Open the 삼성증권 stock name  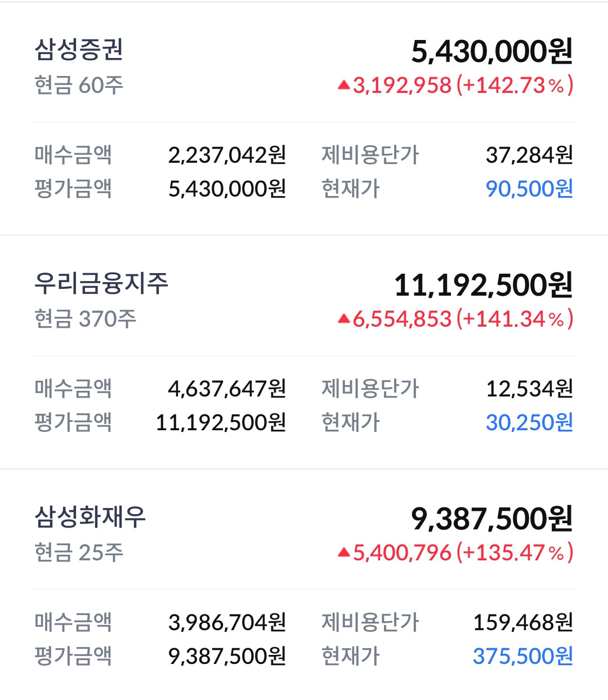[79, 50]
